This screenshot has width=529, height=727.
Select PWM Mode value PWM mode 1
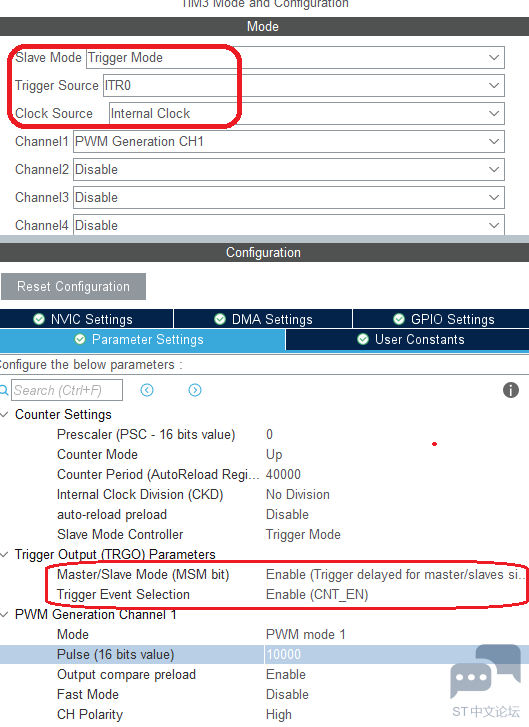(x=306, y=634)
